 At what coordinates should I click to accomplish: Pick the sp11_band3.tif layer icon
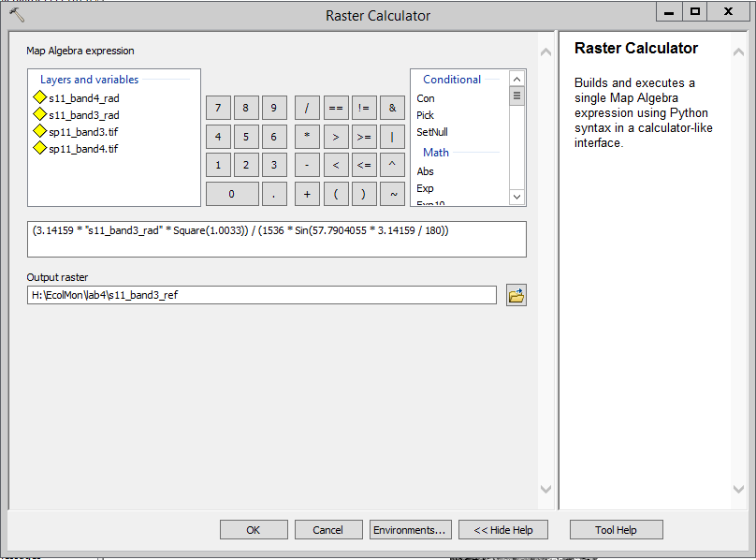click(39, 131)
